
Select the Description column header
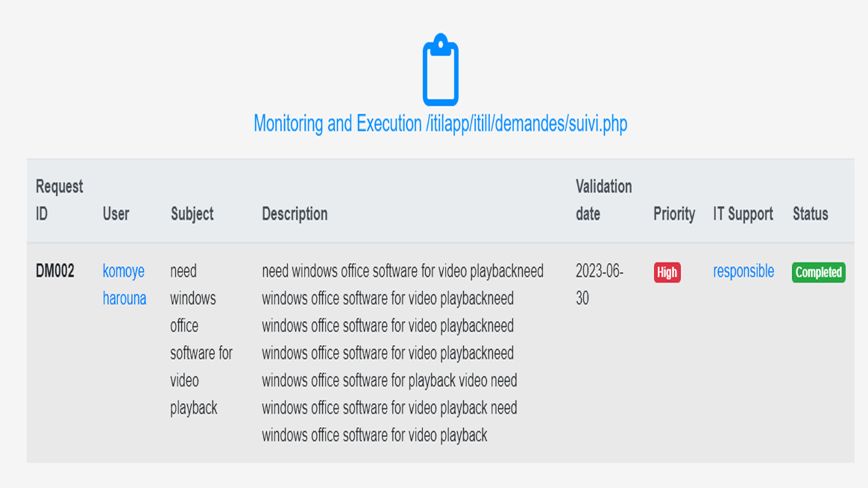[294, 213]
